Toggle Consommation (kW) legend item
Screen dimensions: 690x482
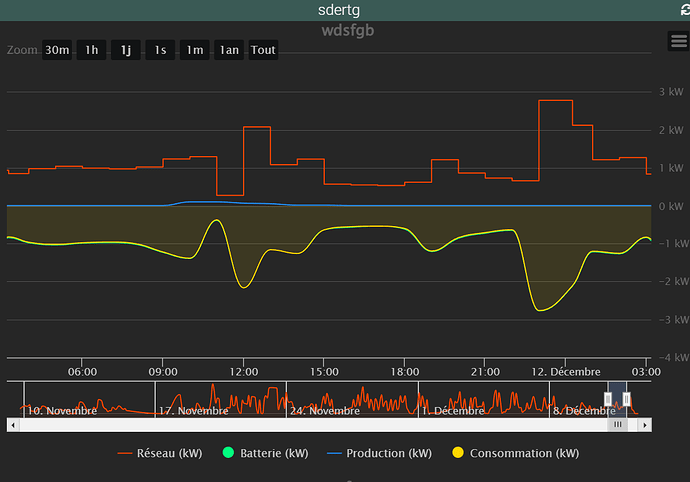[x=513, y=453]
